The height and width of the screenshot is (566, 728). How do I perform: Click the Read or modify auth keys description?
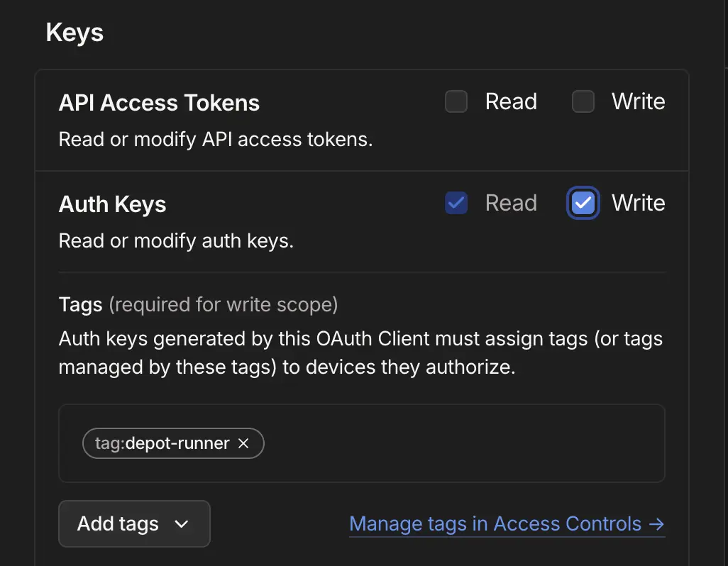tap(176, 240)
